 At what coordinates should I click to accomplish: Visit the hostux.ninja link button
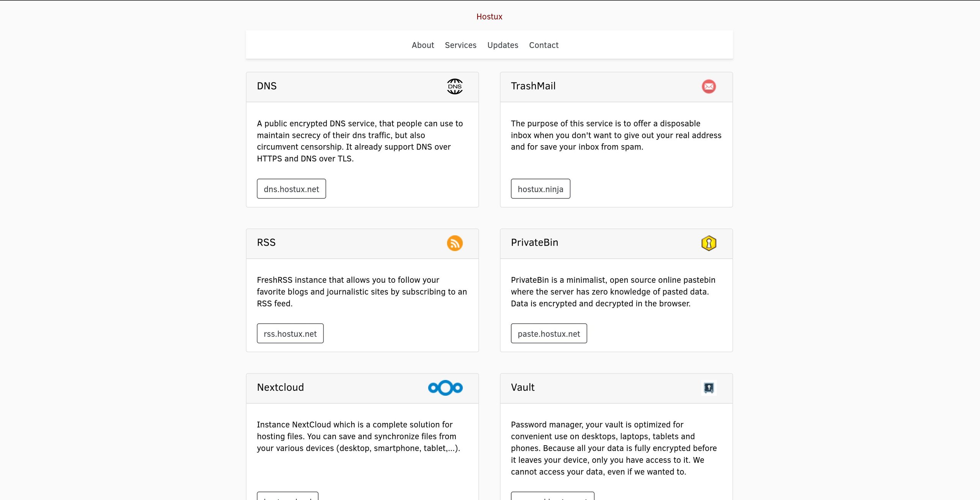coord(540,189)
